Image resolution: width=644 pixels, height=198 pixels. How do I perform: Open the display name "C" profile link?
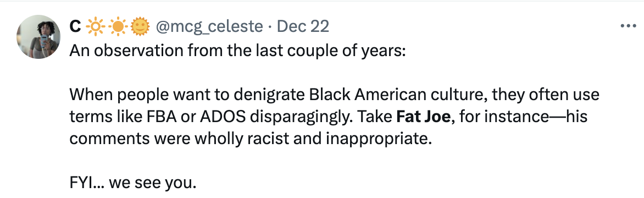pyautogui.click(x=75, y=27)
